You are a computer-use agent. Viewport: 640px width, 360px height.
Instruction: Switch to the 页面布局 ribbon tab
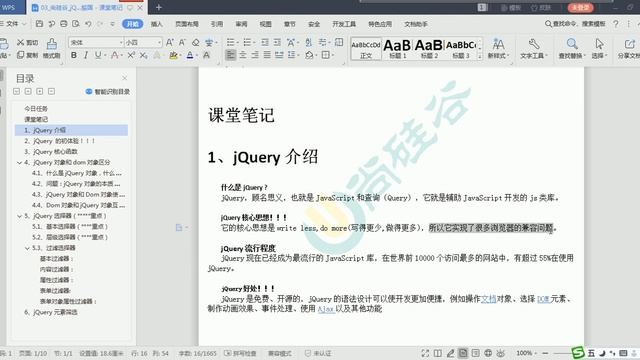pos(187,24)
